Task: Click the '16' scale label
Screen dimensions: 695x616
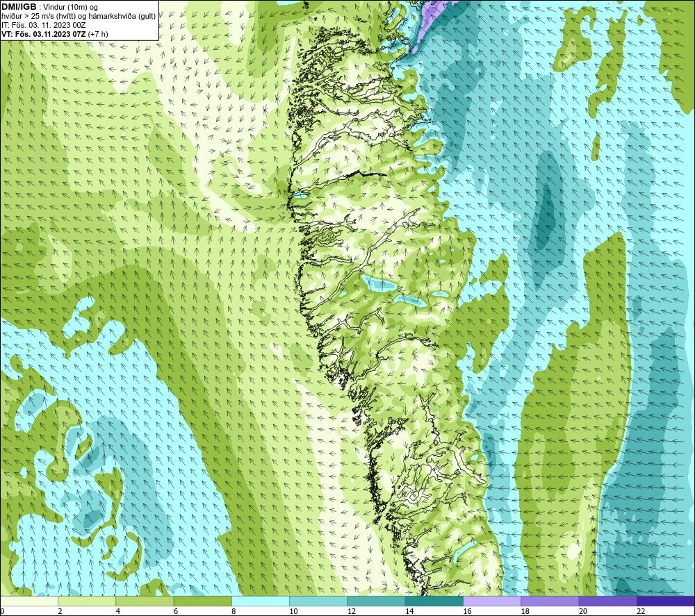Action: pos(467,612)
